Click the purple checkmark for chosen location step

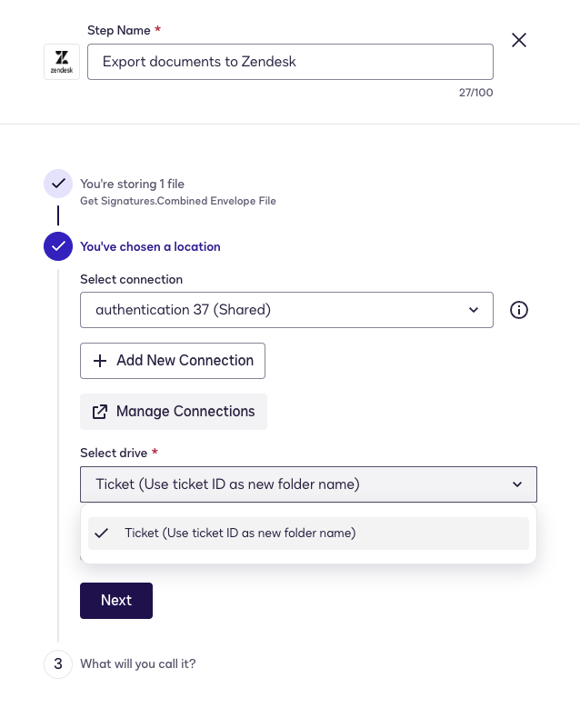(57, 246)
